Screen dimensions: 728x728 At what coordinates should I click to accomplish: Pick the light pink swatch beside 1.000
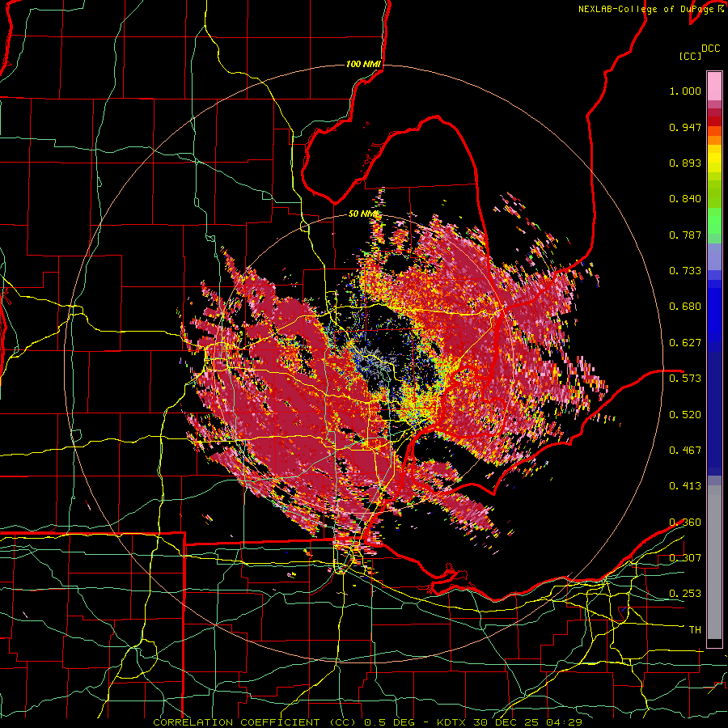click(714, 86)
